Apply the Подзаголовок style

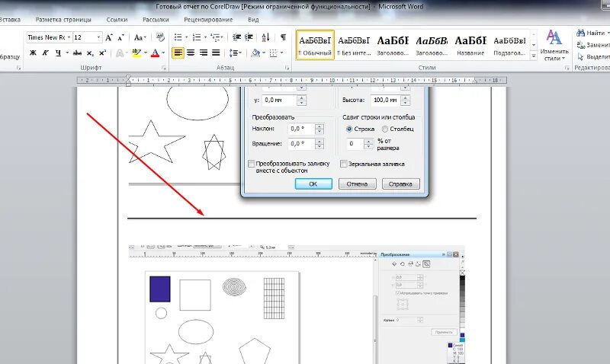[509, 45]
